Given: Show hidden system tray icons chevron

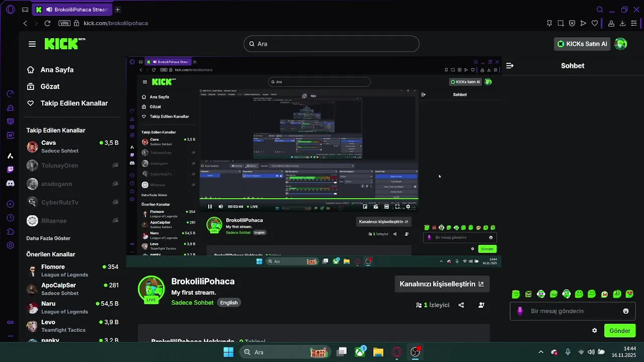Looking at the screenshot, I should point(541,352).
